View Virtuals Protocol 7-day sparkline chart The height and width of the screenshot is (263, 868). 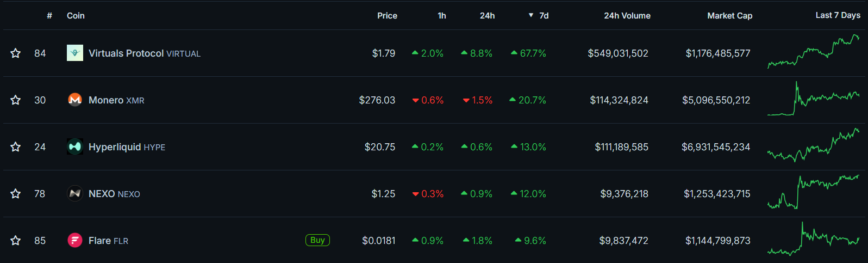coord(813,52)
